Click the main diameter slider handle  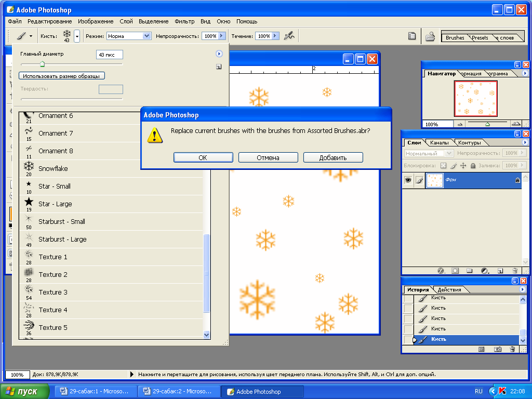click(42, 64)
